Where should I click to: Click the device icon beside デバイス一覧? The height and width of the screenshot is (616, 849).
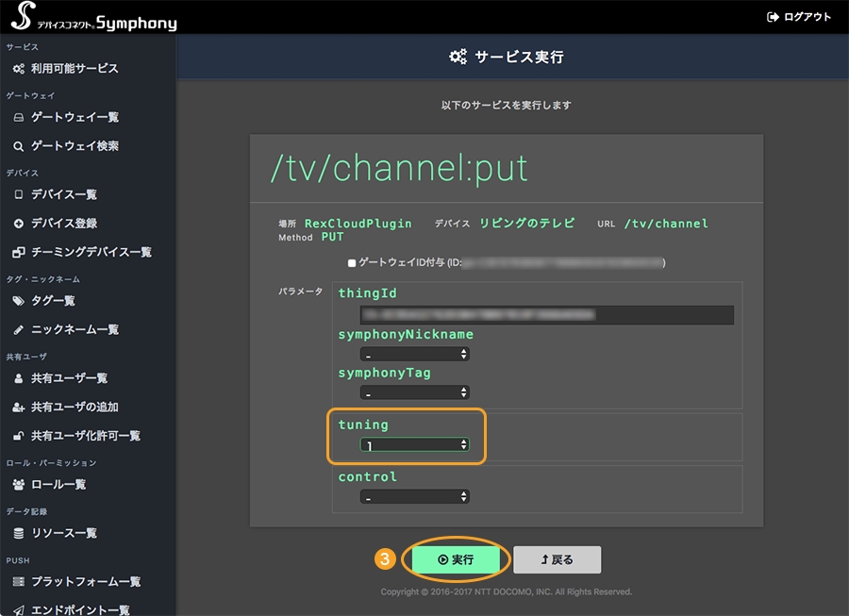tap(19, 194)
